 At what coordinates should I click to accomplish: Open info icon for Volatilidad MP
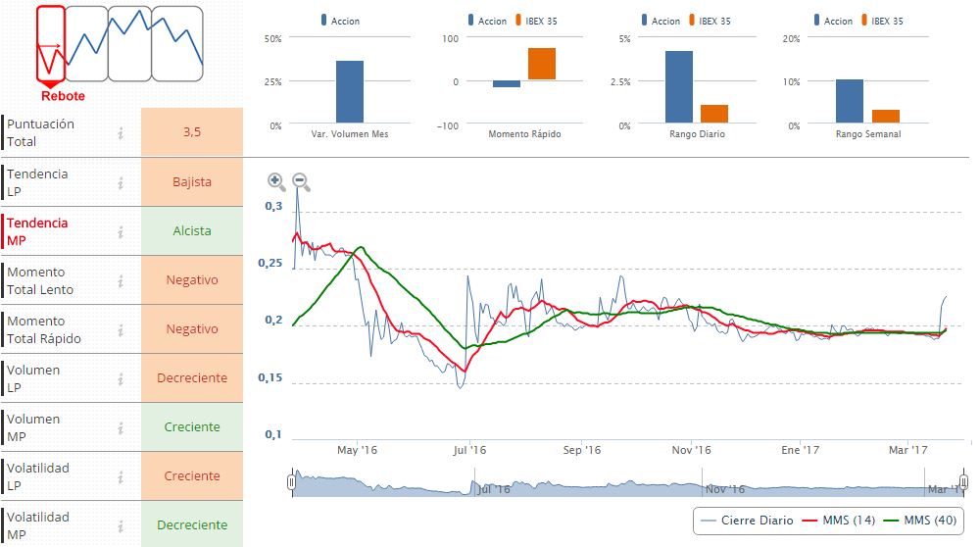point(120,525)
